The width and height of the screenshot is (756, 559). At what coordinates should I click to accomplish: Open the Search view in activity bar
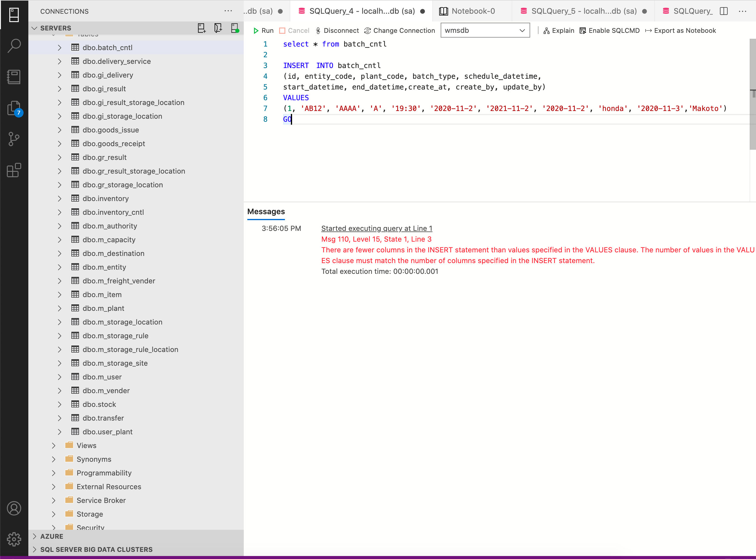pos(14,46)
